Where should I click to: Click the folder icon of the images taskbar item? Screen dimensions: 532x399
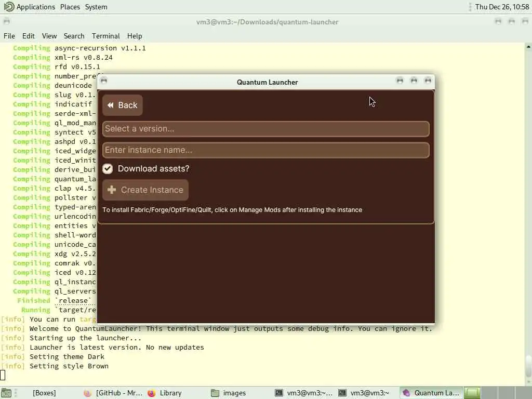[215, 393]
